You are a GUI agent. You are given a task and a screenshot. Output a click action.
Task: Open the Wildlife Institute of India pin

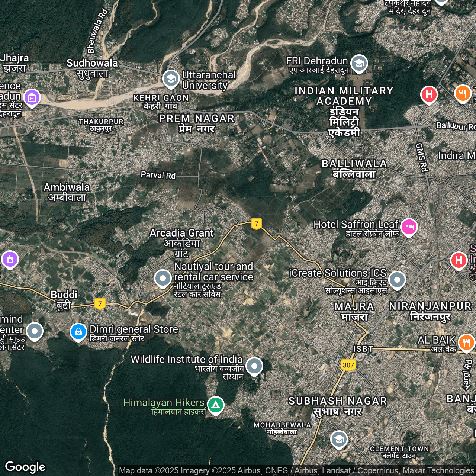tap(254, 366)
